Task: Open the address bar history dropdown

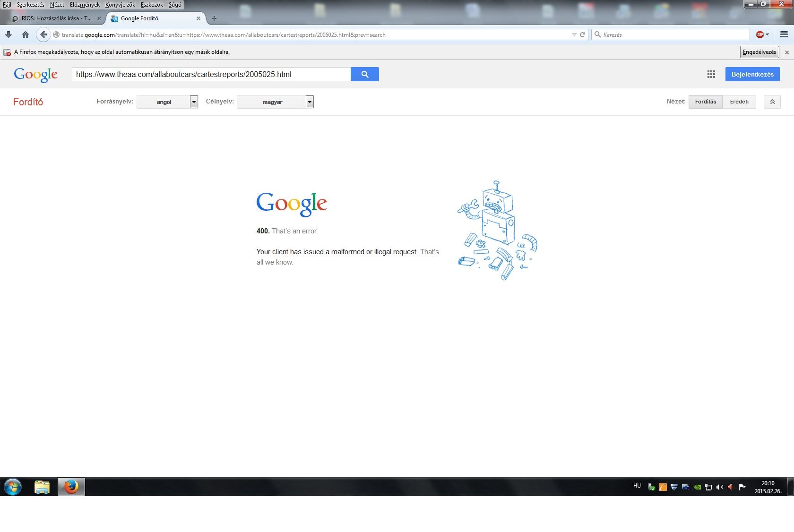Action: pyautogui.click(x=574, y=34)
